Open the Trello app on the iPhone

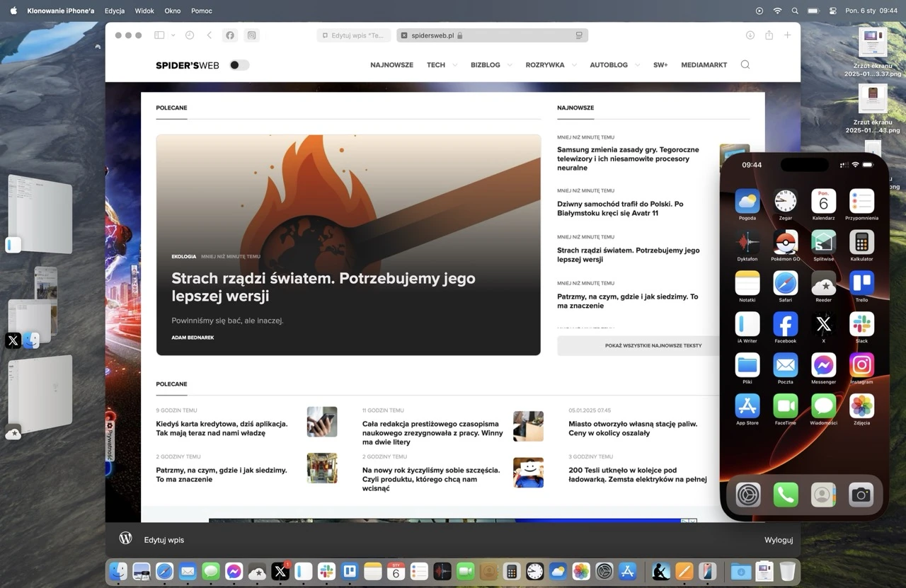[x=861, y=283]
